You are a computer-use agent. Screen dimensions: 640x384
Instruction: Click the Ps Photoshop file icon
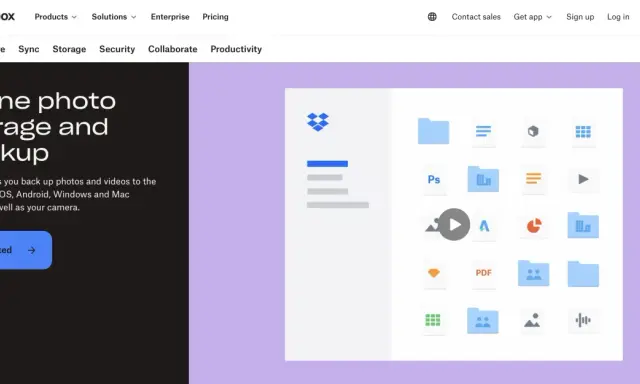[433, 180]
